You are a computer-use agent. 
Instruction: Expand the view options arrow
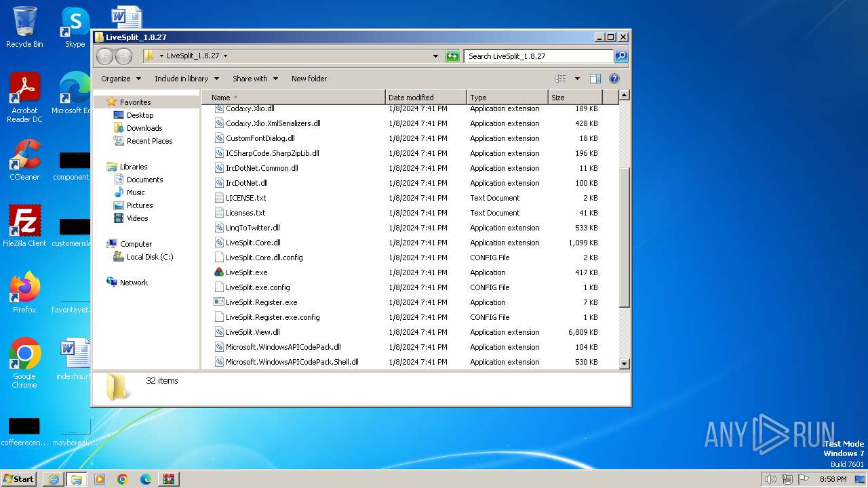pos(577,79)
